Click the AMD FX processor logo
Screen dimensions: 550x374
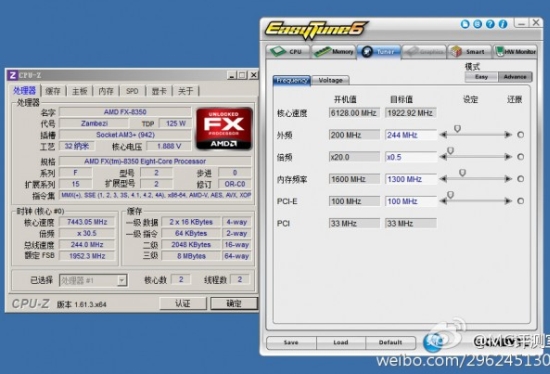pyautogui.click(x=224, y=129)
